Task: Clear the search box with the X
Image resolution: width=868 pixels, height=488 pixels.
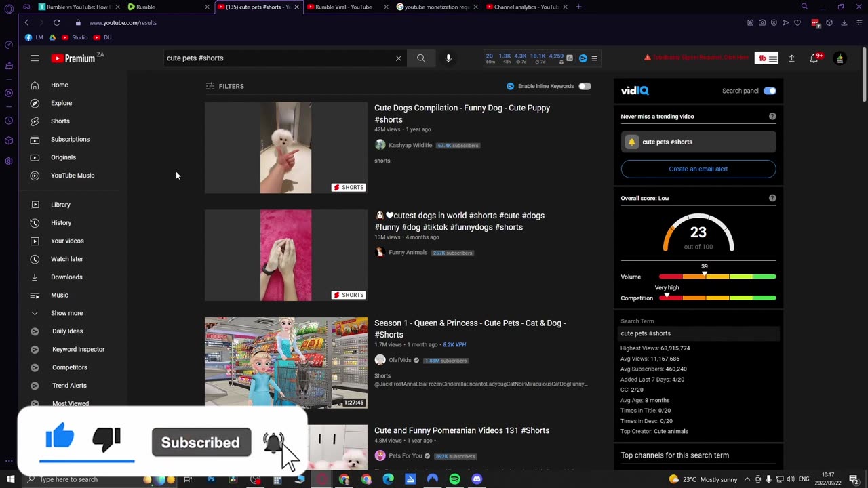Action: click(399, 58)
